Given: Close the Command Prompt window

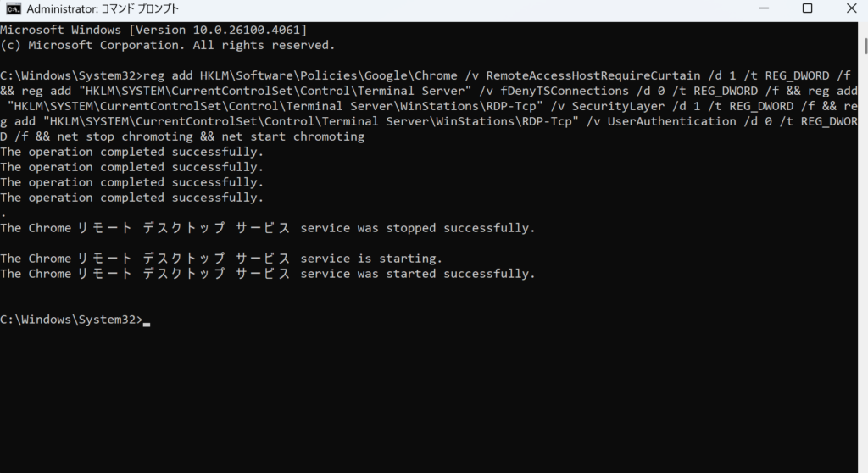Looking at the screenshot, I should 851,8.
